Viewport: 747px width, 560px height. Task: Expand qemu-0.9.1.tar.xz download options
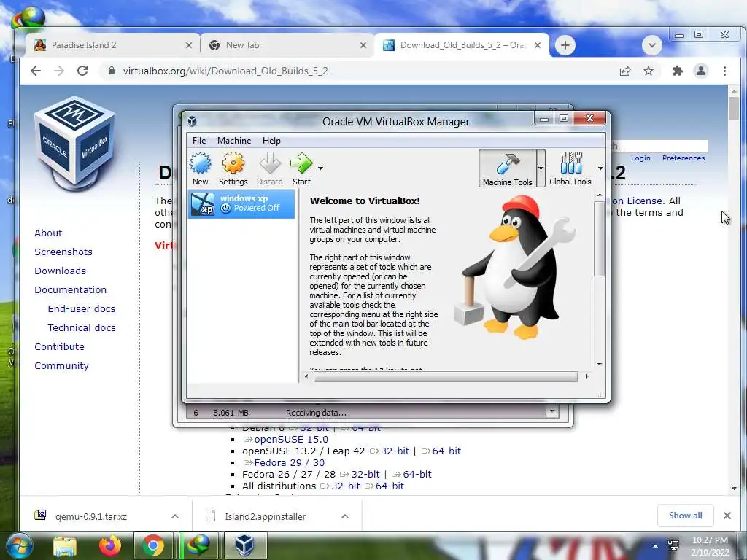[x=175, y=516]
